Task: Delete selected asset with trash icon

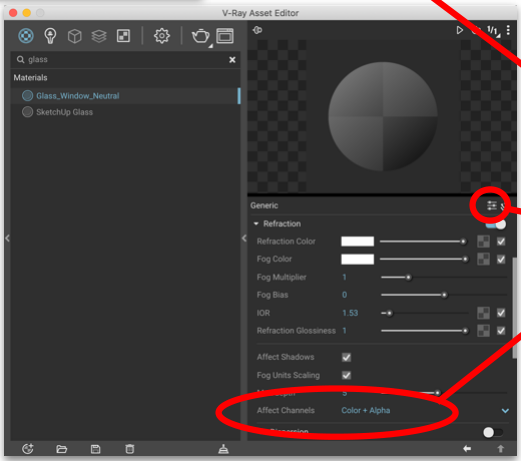Action: (130, 449)
